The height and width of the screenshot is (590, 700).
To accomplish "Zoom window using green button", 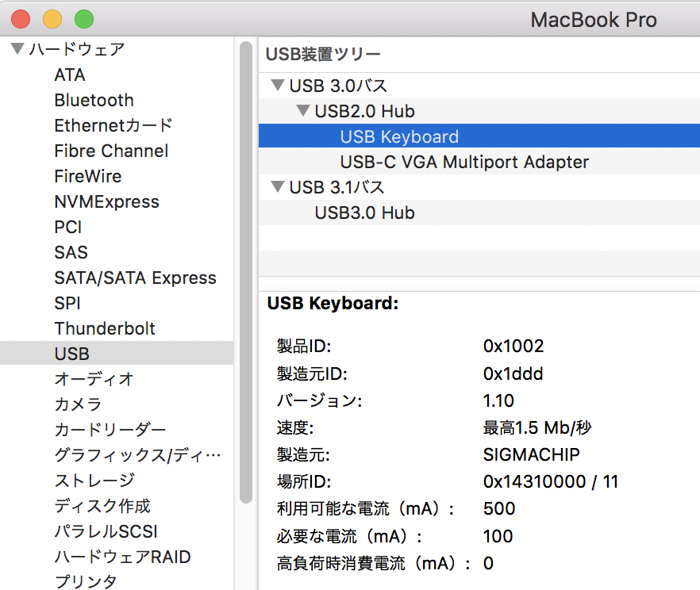I will pos(84,19).
